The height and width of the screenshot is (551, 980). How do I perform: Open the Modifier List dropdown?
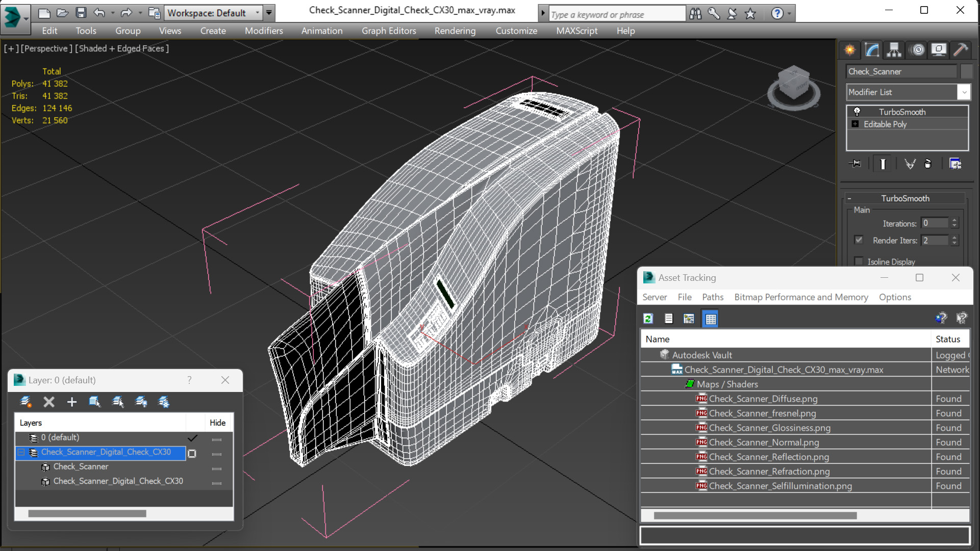pos(964,92)
